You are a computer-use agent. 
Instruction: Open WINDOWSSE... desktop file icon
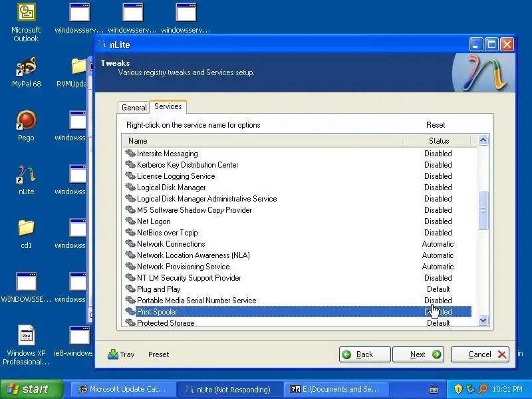click(x=26, y=287)
